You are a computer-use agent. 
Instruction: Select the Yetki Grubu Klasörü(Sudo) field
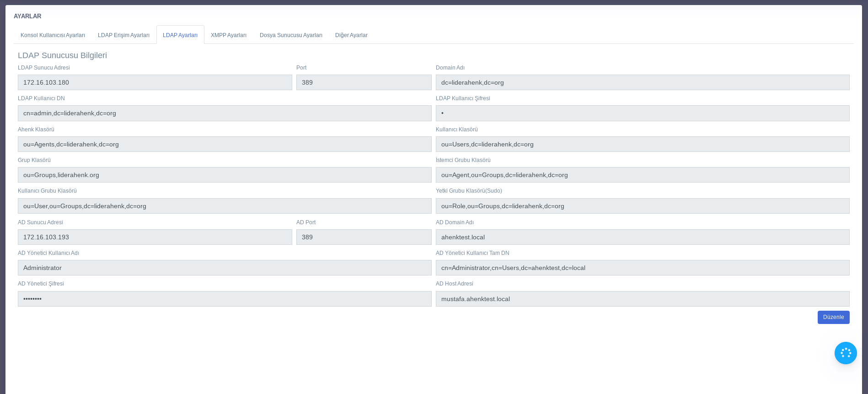642,206
